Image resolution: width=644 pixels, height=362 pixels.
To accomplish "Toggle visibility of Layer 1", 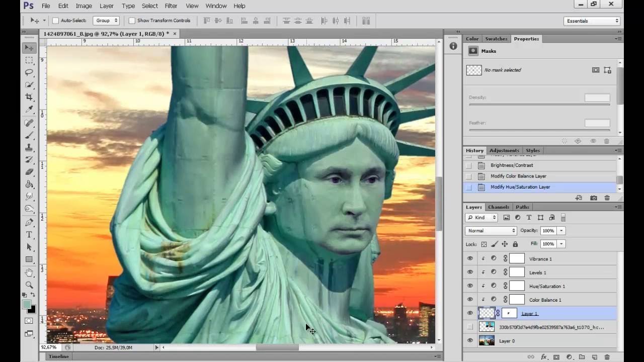I will pos(470,313).
